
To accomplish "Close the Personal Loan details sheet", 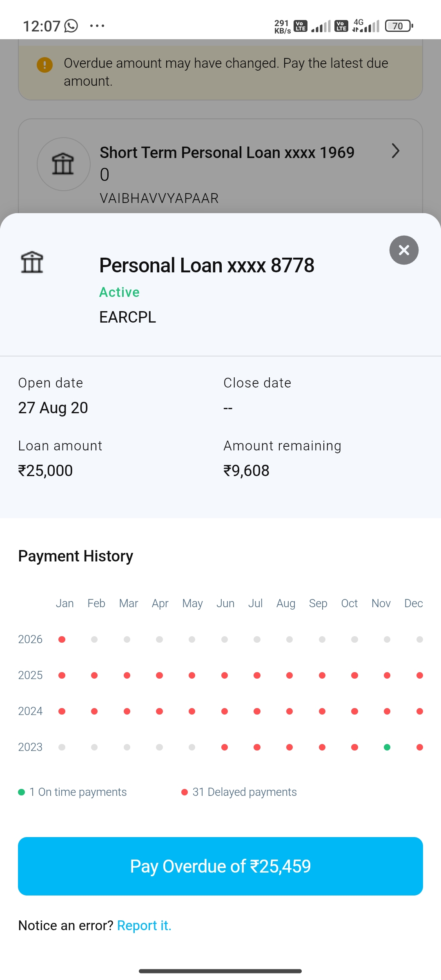I will tap(404, 250).
